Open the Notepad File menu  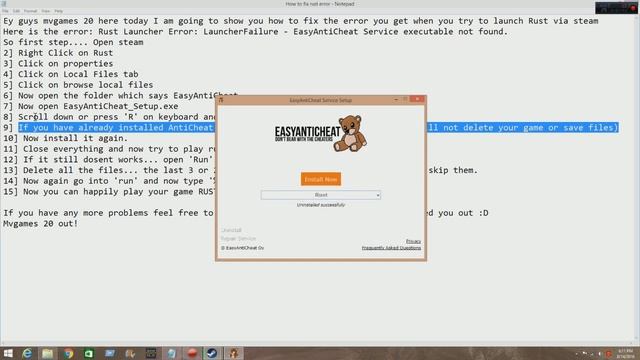[5, 11]
